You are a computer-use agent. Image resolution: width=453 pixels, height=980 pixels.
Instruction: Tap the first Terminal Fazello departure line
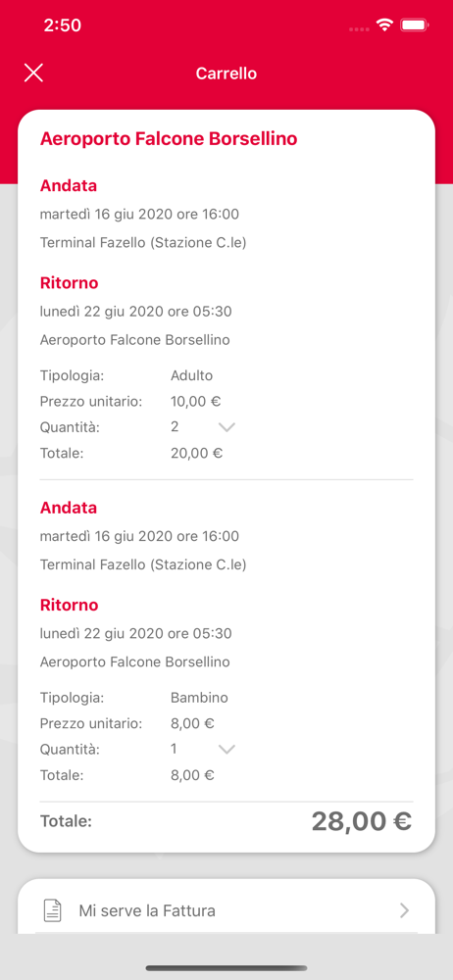click(x=143, y=242)
